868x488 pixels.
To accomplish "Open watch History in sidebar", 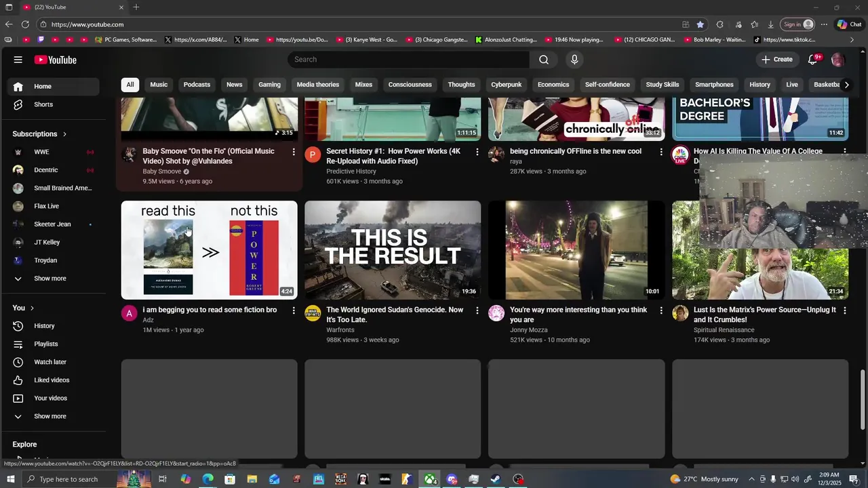I will click(53, 326).
